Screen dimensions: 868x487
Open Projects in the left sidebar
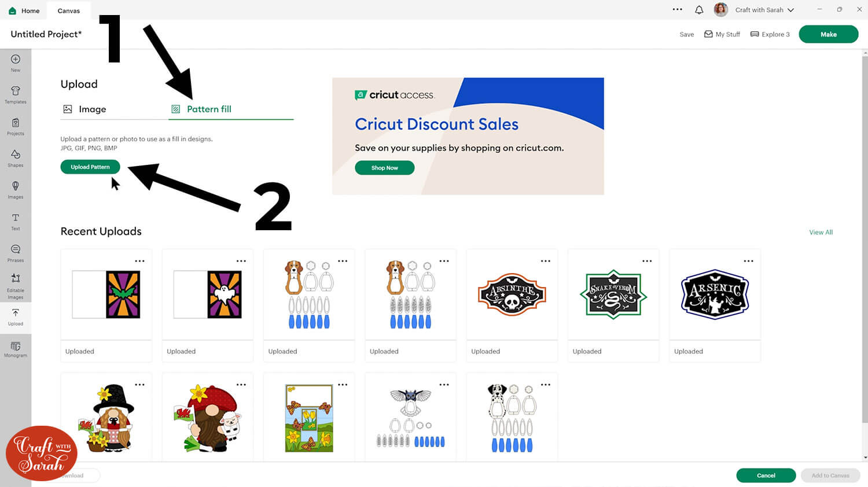(16, 126)
